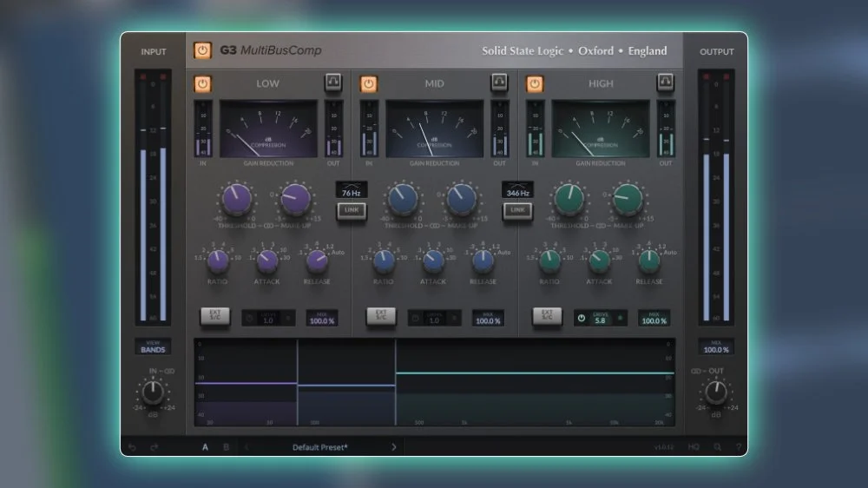Select preset slot A
Viewport: 868px width, 488px height.
click(206, 447)
